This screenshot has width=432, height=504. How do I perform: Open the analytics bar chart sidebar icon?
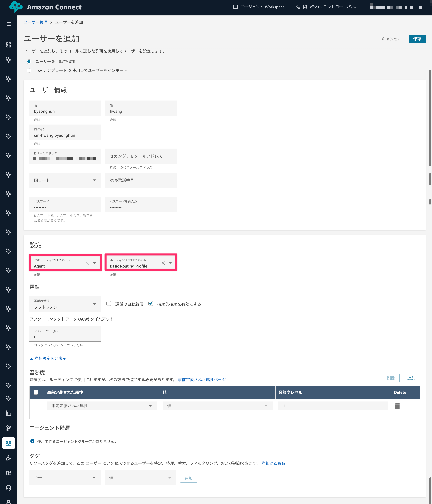[9, 413]
